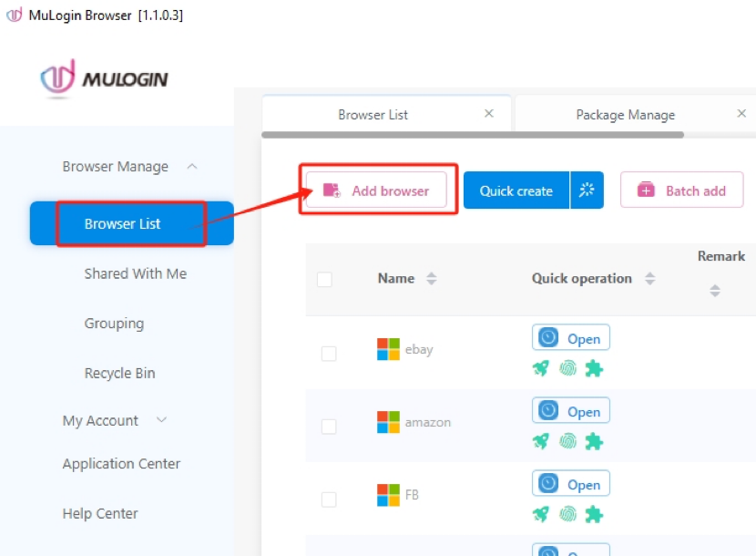Click the horizontal scrollbar under the tabs
The width and height of the screenshot is (756, 556).
(472, 135)
